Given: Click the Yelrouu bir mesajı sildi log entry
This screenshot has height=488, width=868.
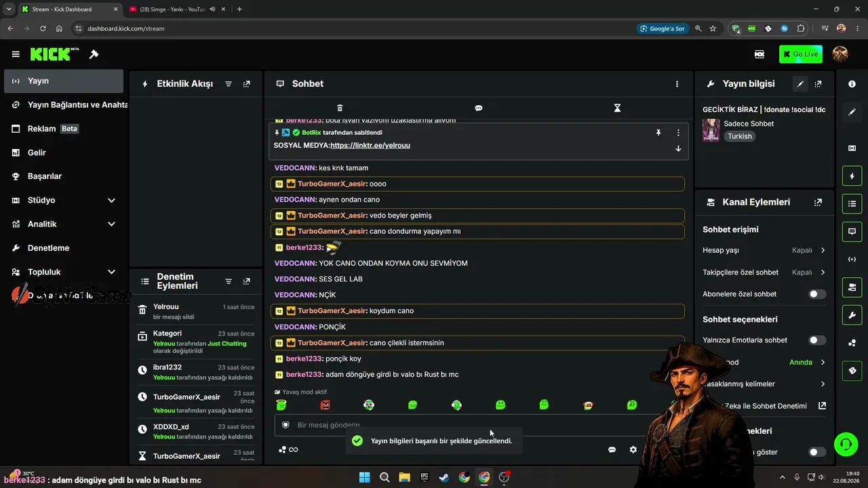Looking at the screenshot, I should pyautogui.click(x=195, y=311).
